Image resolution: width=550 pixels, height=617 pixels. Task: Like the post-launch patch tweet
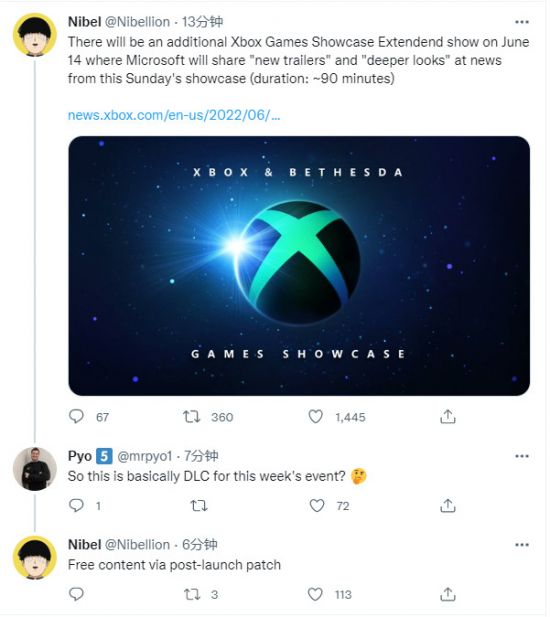pos(315,594)
